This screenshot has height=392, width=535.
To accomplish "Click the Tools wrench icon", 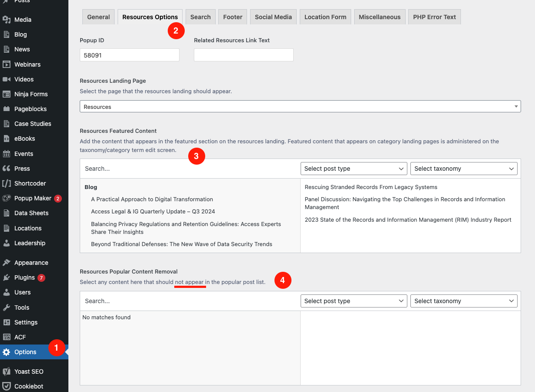I will click(7, 308).
